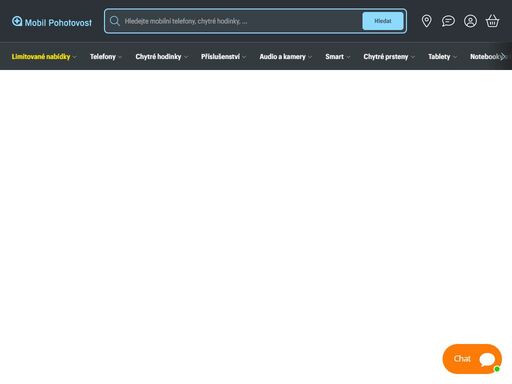Image resolution: width=512 pixels, height=384 pixels.
Task: Click the Mobil Pohotovost home link text
Action: click(x=58, y=23)
